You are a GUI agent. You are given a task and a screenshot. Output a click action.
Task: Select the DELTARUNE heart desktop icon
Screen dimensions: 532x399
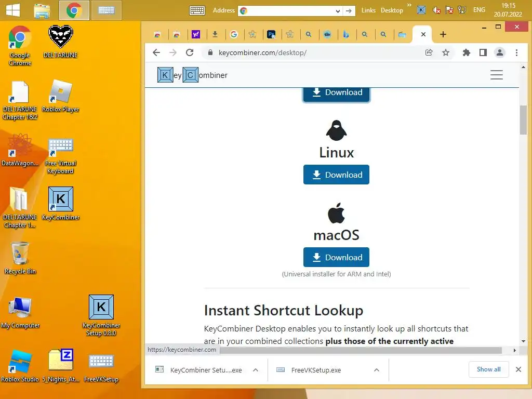point(60,42)
